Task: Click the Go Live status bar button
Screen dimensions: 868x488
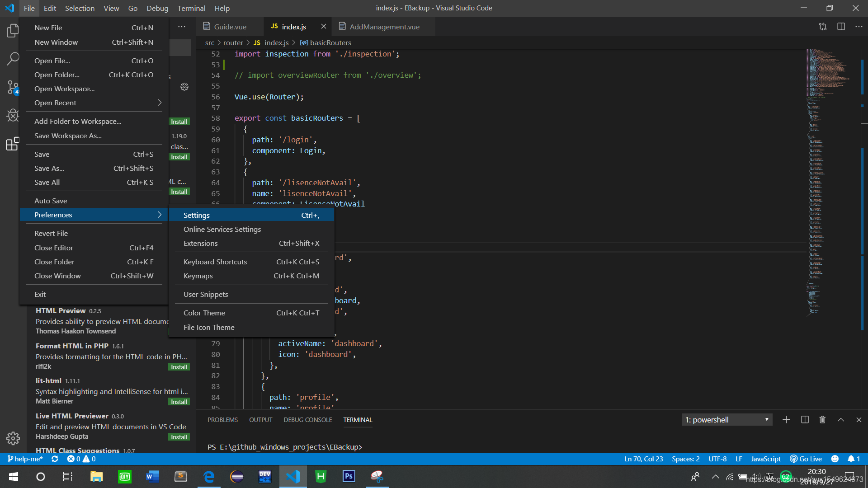Action: (809, 458)
